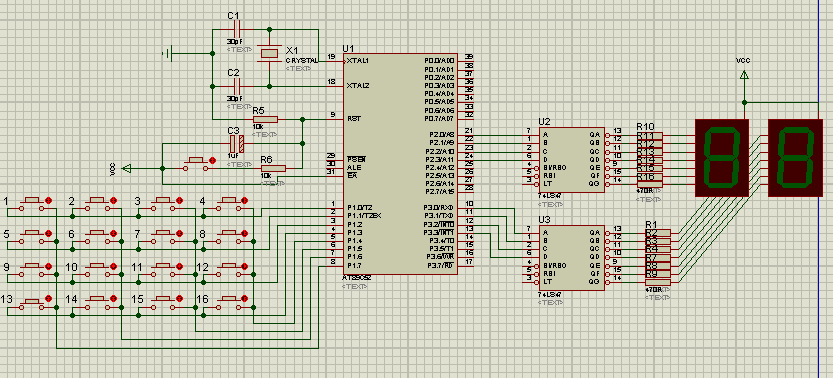Select resistor R5 10k

tap(265, 119)
